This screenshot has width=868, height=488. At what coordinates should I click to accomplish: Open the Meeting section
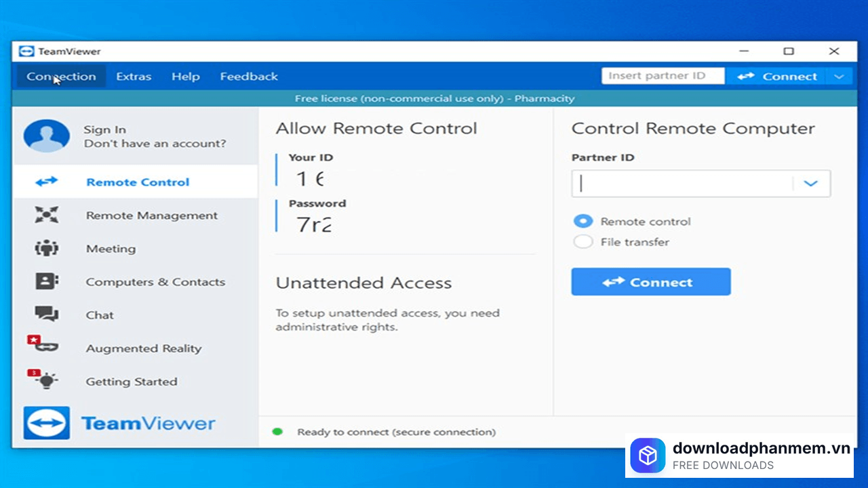[111, 249]
